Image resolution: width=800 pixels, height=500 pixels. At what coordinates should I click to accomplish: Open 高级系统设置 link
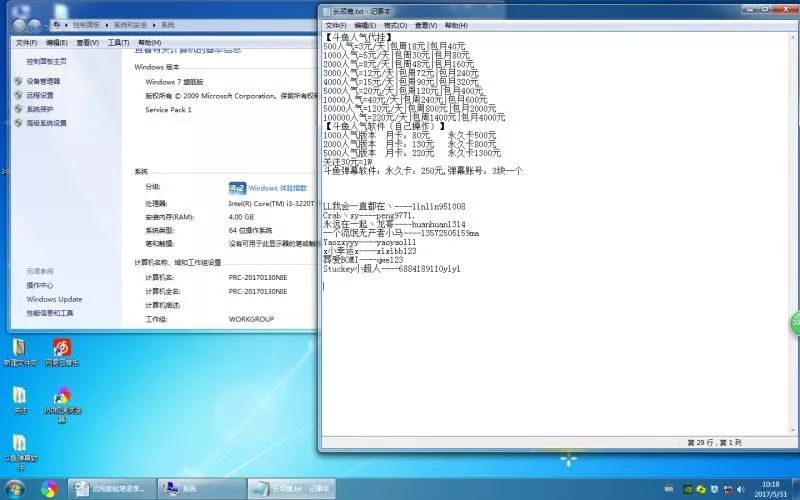46,122
